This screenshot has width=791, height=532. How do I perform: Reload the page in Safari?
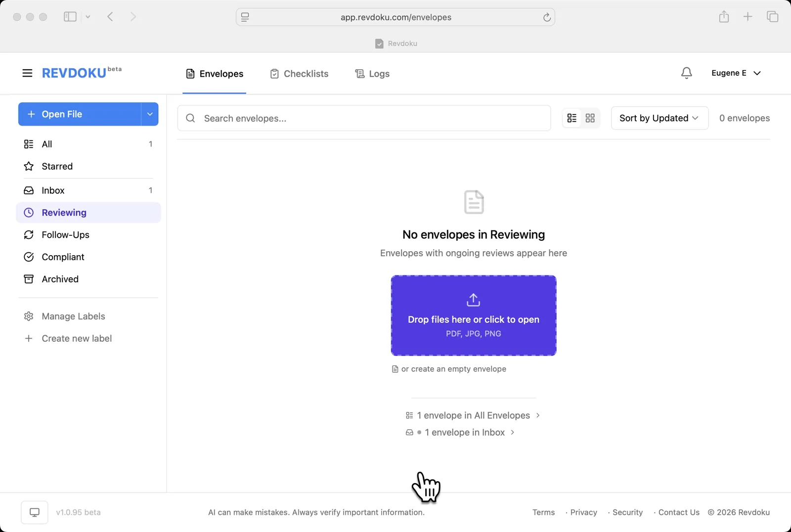click(x=547, y=17)
